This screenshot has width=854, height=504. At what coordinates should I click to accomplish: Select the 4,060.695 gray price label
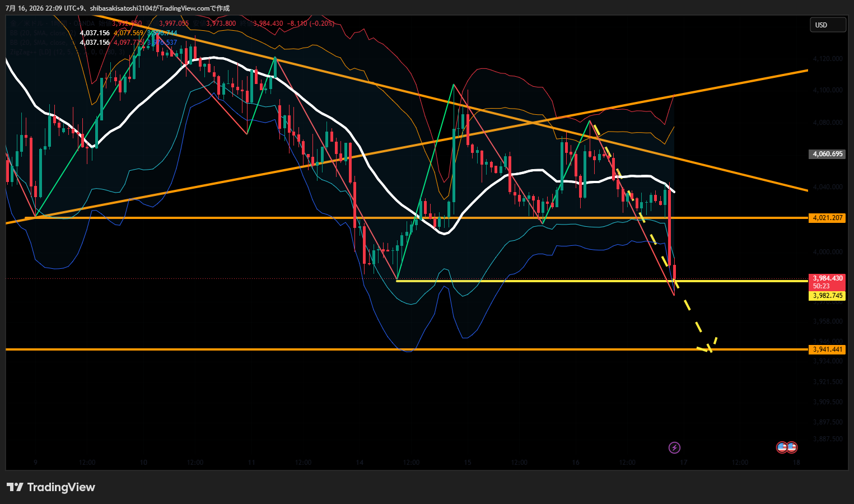click(x=827, y=154)
